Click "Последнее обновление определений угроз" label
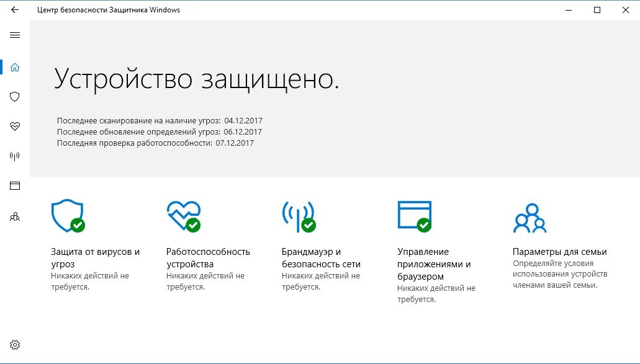 [138, 131]
